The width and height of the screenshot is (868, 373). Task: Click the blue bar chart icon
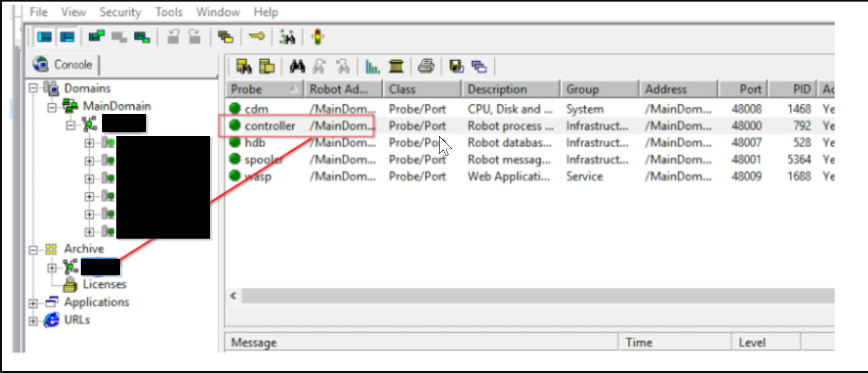click(x=372, y=67)
